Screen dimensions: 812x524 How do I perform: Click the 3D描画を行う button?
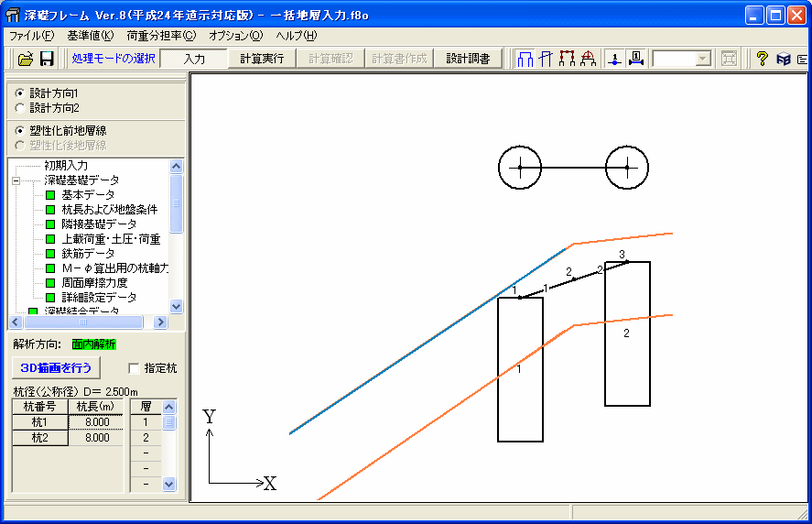(x=56, y=368)
